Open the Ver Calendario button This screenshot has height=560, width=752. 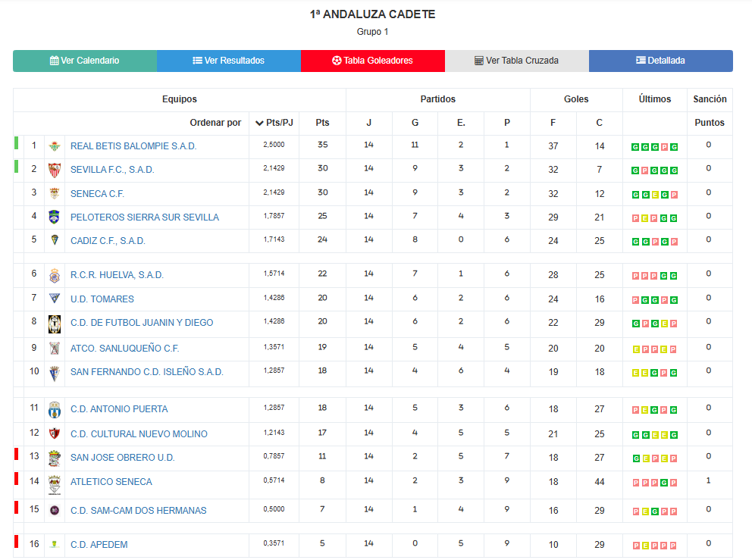click(x=85, y=61)
